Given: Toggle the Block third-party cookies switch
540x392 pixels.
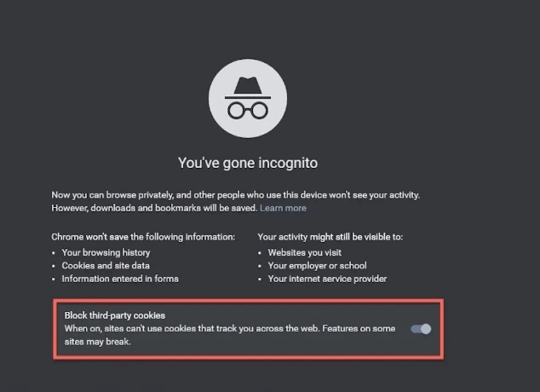Looking at the screenshot, I should pyautogui.click(x=422, y=329).
